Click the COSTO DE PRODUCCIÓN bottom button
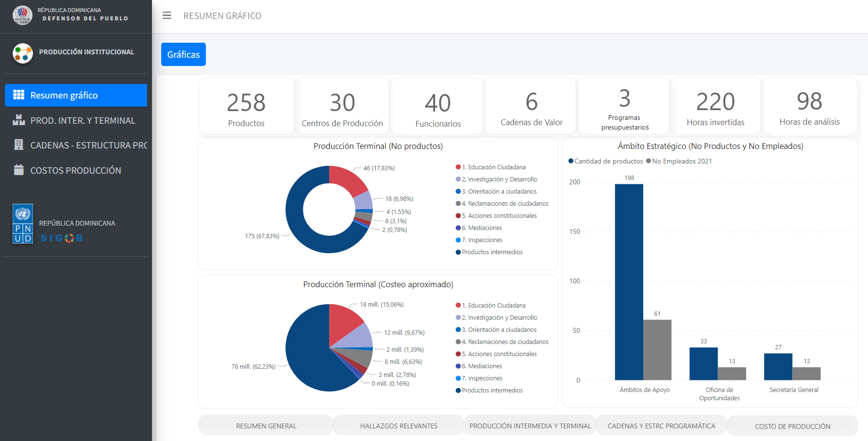 792,426
